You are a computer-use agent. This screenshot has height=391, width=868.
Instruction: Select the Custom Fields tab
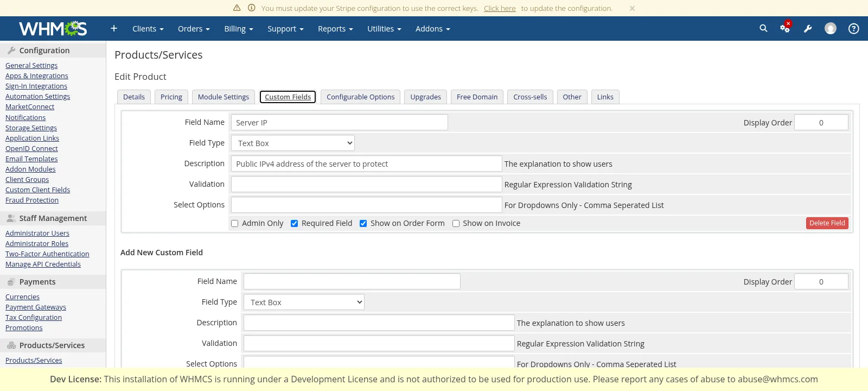coord(288,97)
